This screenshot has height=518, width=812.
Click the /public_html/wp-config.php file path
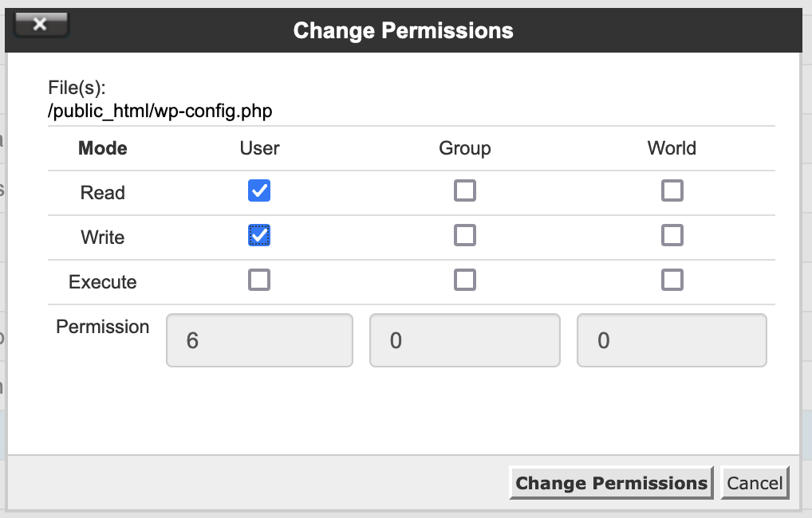click(x=160, y=111)
